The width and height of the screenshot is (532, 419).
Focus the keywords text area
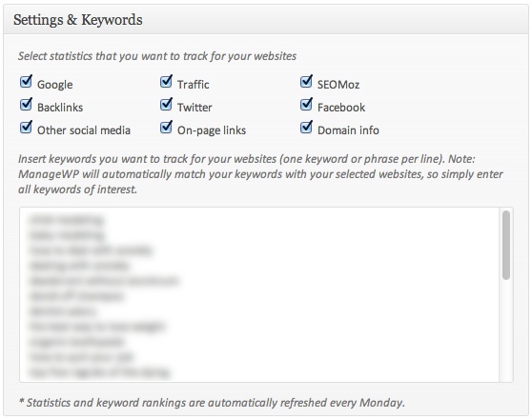pyautogui.click(x=259, y=294)
